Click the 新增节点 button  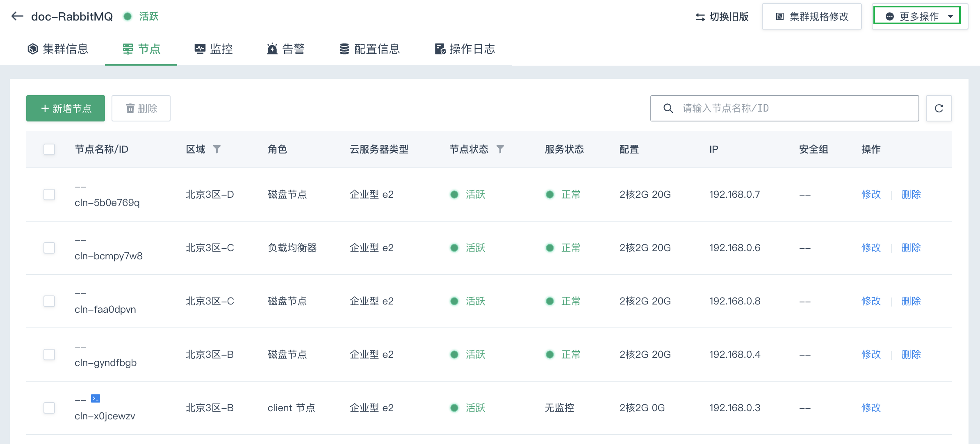point(66,108)
